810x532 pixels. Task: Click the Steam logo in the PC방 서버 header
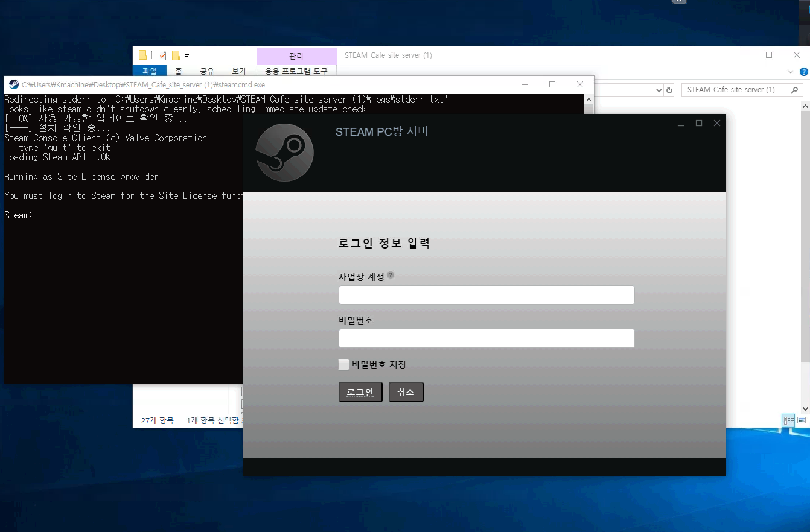[x=284, y=153]
